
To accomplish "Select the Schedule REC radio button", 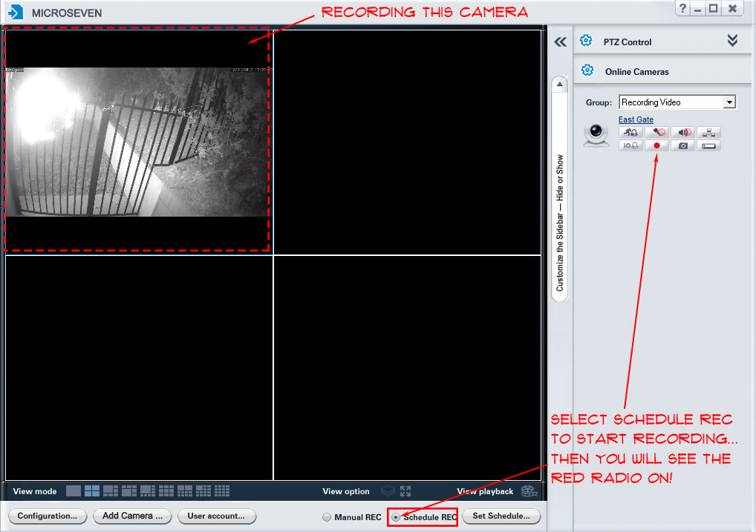I will [396, 517].
